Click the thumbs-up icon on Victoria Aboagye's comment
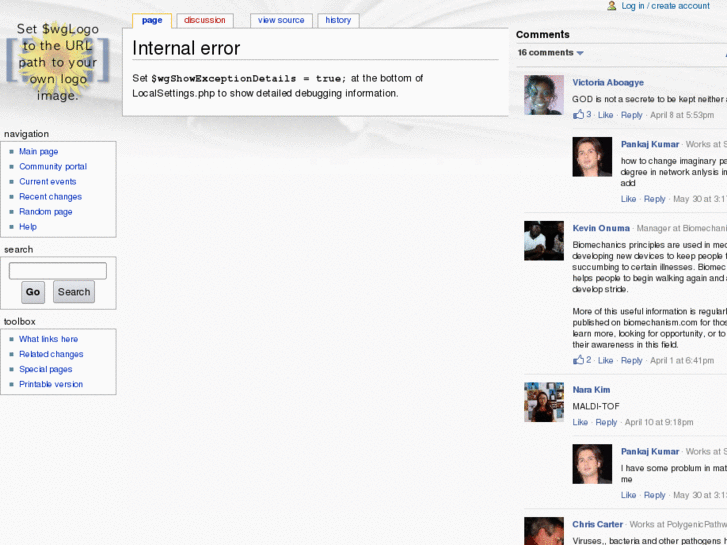The width and height of the screenshot is (727, 545). [x=578, y=114]
